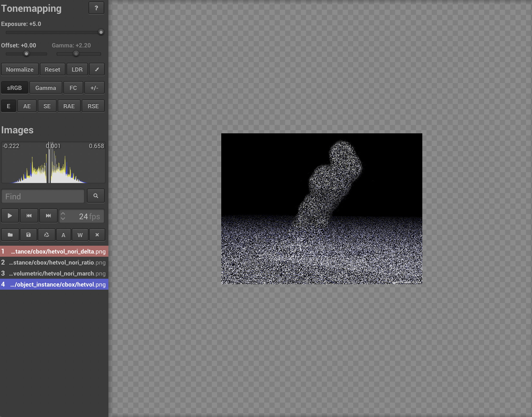Select Gamma tonemapping mode
Image resolution: width=532 pixels, height=417 pixels.
[46, 88]
